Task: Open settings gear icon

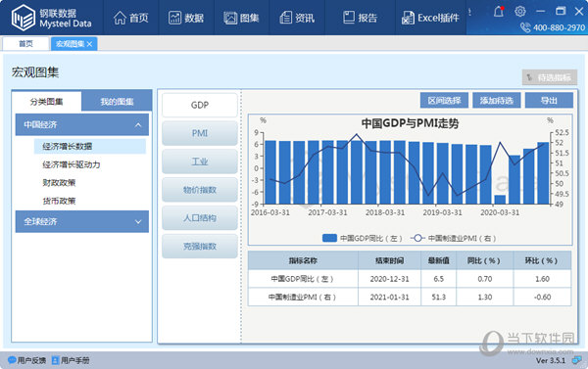Action: (519, 11)
